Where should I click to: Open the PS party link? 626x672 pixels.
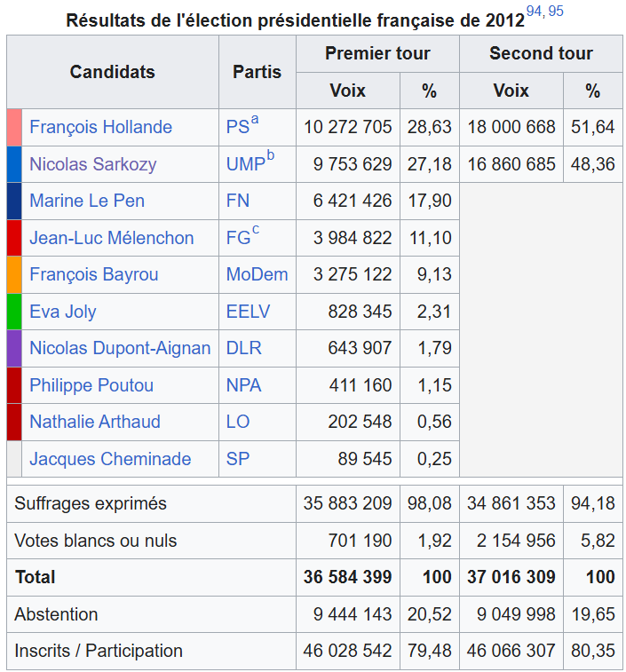[237, 127]
